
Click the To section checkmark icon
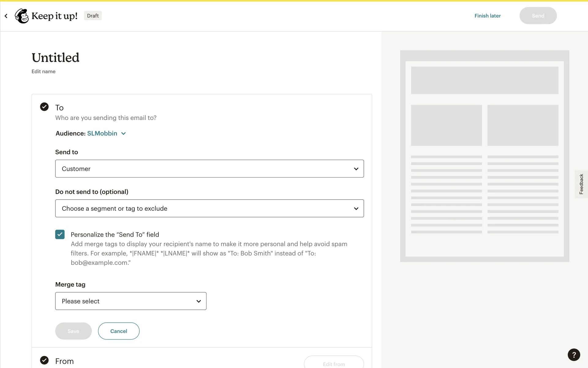click(x=44, y=107)
